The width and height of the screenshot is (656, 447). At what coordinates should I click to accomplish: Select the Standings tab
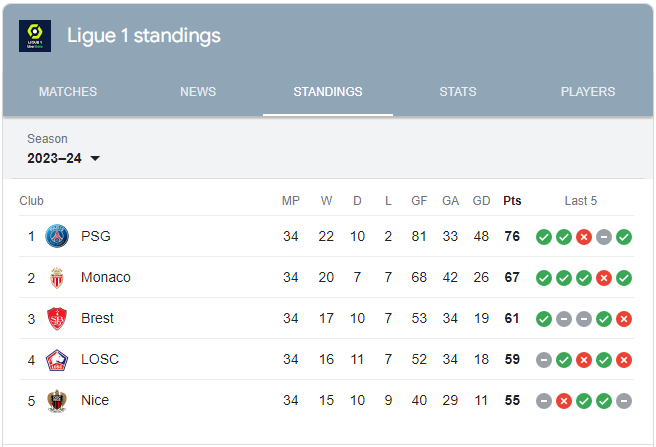(328, 92)
